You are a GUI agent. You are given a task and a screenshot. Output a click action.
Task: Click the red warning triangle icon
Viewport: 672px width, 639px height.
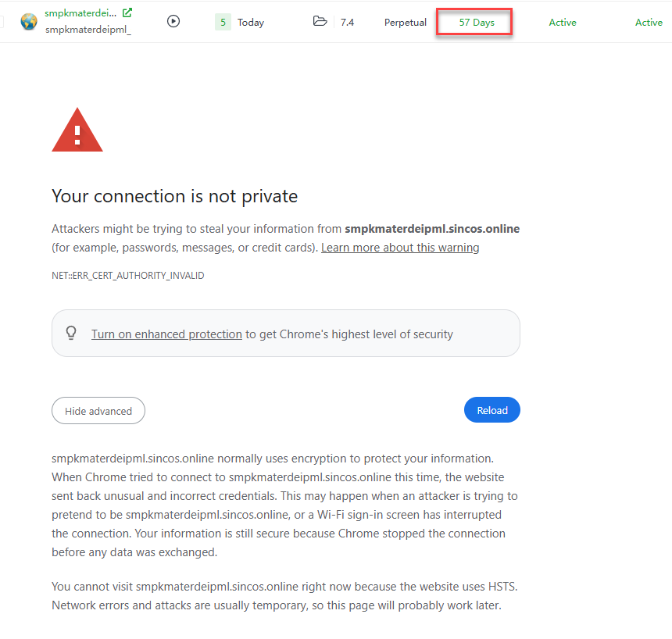click(77, 131)
